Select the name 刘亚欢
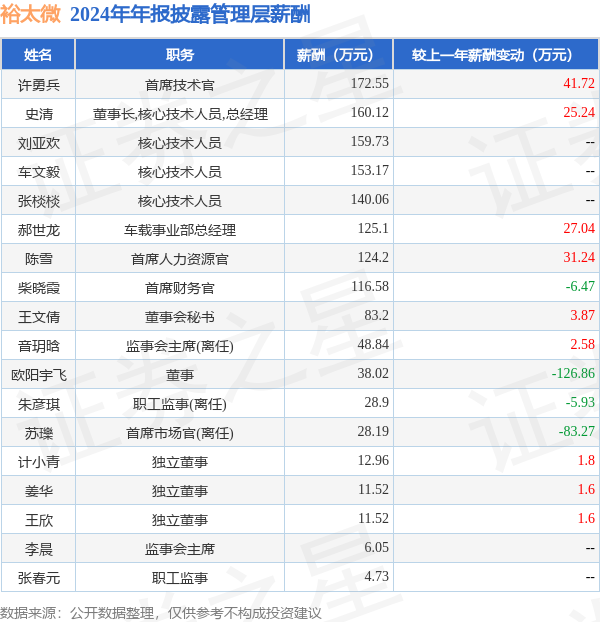600x622 pixels. point(39,143)
